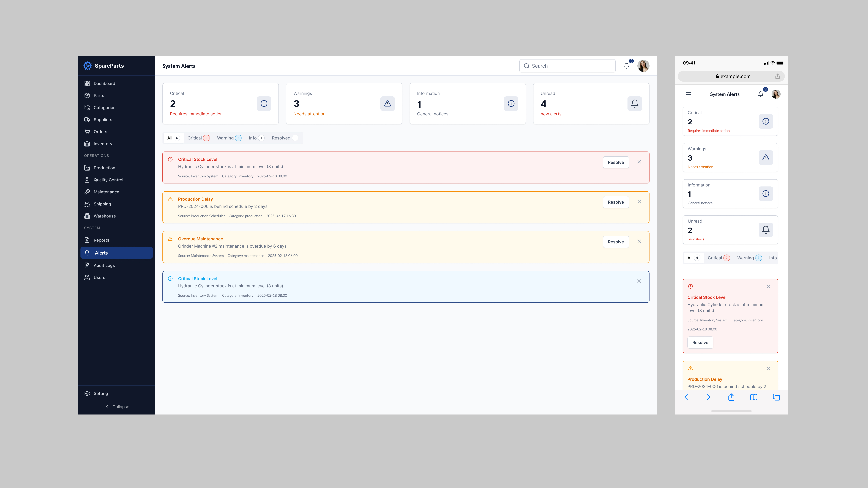Click the Warnings card triangle icon
868x488 pixels.
(387, 103)
